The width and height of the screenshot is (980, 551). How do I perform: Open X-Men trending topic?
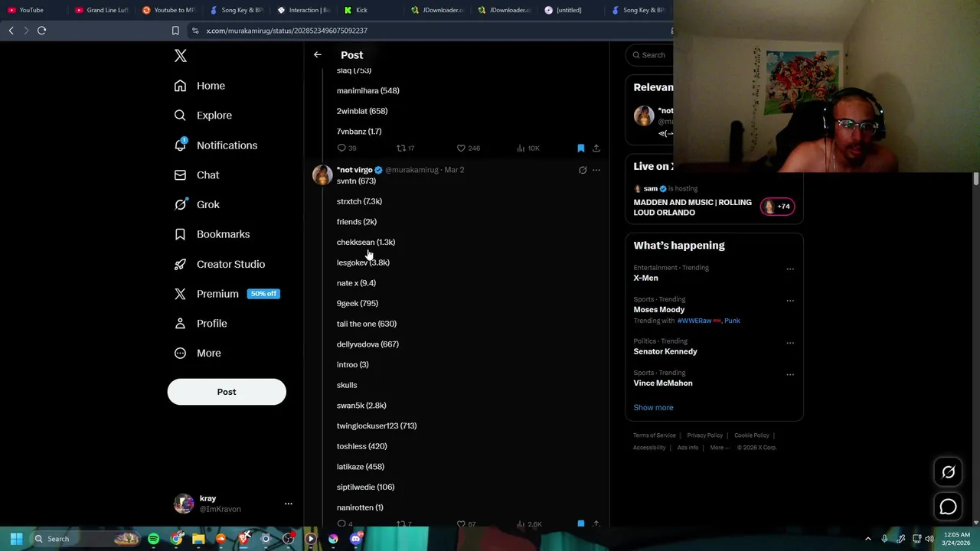tap(645, 279)
